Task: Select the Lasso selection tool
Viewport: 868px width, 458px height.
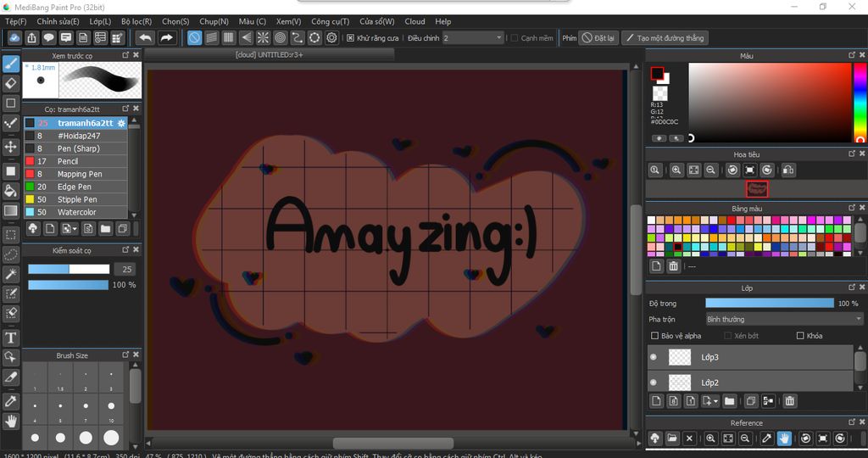Action: tap(10, 254)
